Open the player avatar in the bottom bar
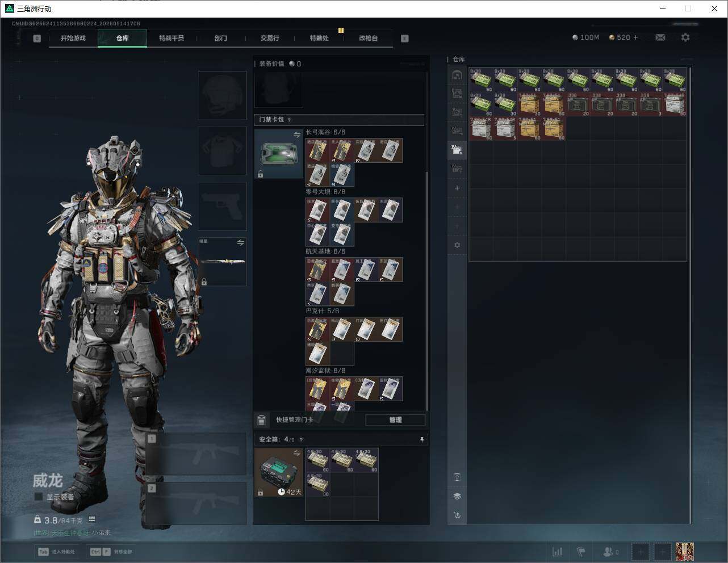Viewport: 728px width, 563px height. point(685,552)
